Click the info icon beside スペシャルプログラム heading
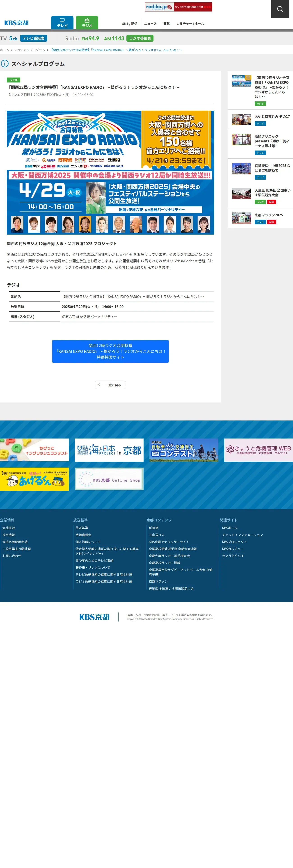This screenshot has height=868, width=293. (x=5, y=64)
